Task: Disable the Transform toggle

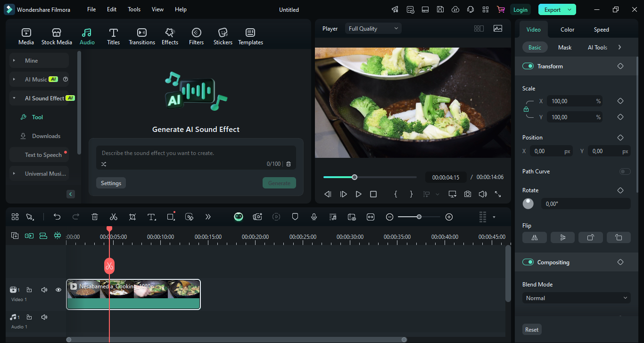Action: [528, 66]
